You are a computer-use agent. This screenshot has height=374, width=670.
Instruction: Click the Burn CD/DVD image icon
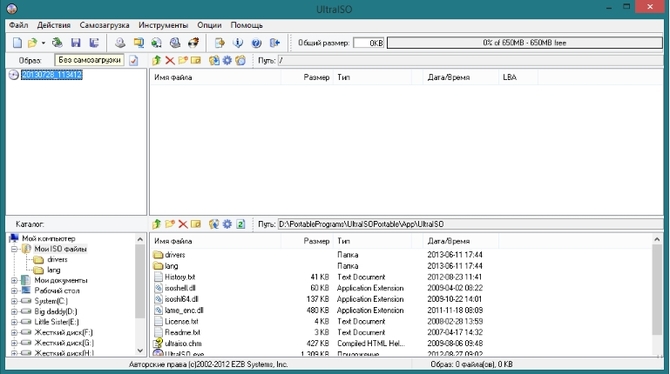(194, 43)
